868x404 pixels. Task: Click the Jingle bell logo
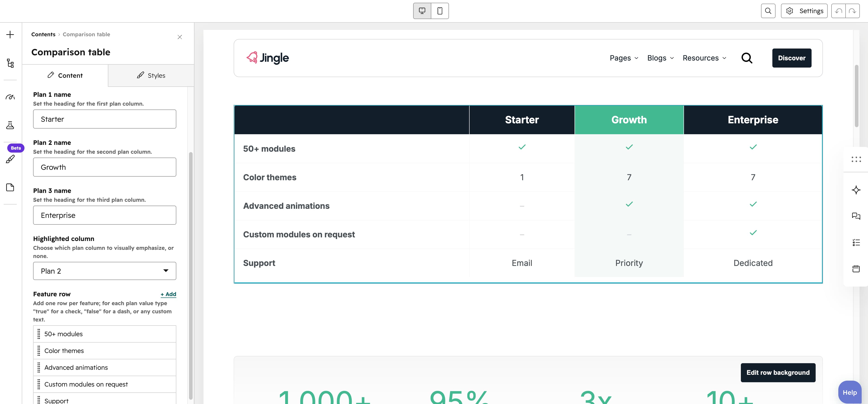click(x=268, y=58)
